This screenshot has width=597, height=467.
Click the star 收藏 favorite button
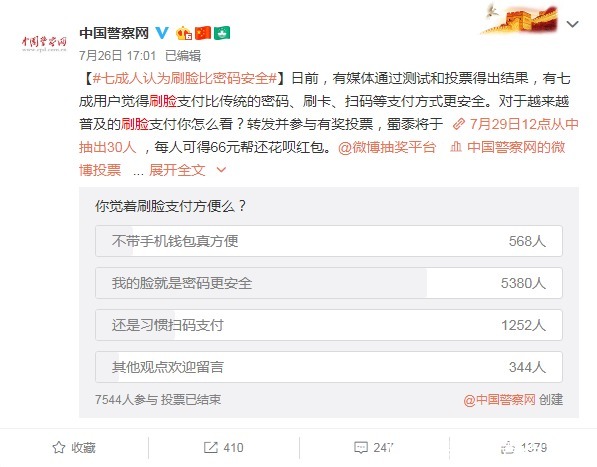tap(73, 448)
